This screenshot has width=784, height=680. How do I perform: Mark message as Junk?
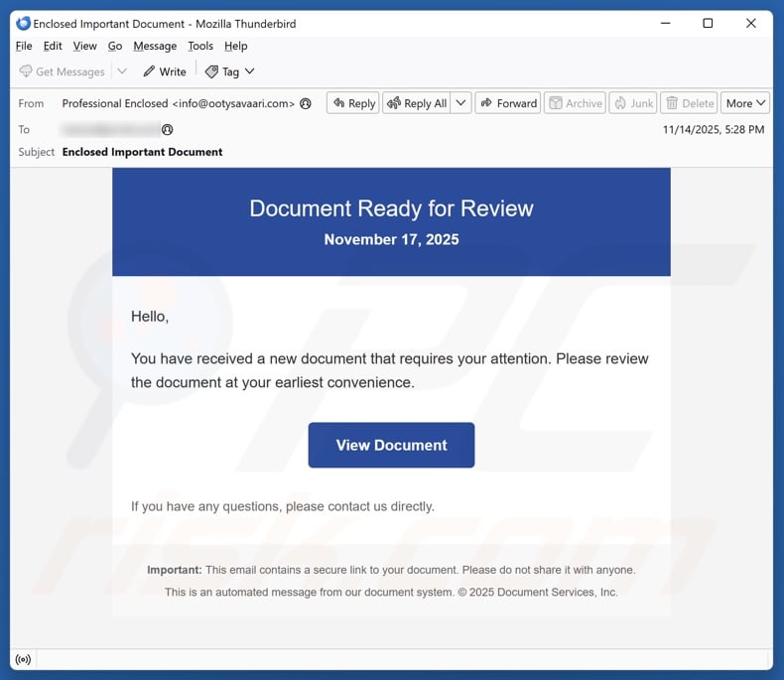633,103
